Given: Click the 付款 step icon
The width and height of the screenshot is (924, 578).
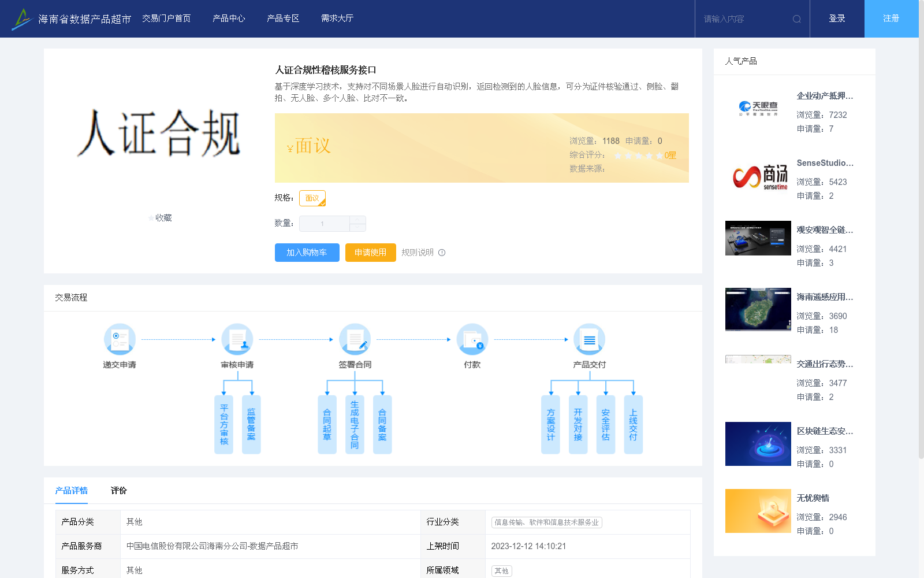Looking at the screenshot, I should (472, 339).
